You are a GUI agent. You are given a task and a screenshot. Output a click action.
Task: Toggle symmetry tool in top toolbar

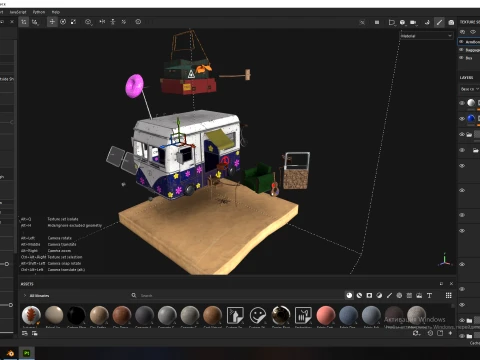pos(24,22)
